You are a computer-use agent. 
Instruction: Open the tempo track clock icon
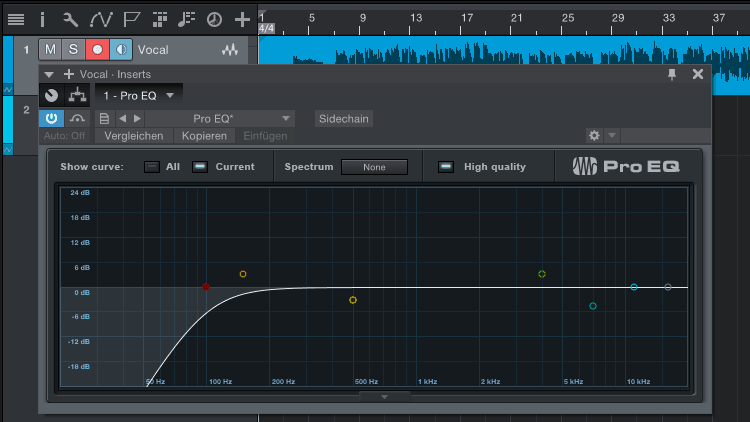(214, 20)
